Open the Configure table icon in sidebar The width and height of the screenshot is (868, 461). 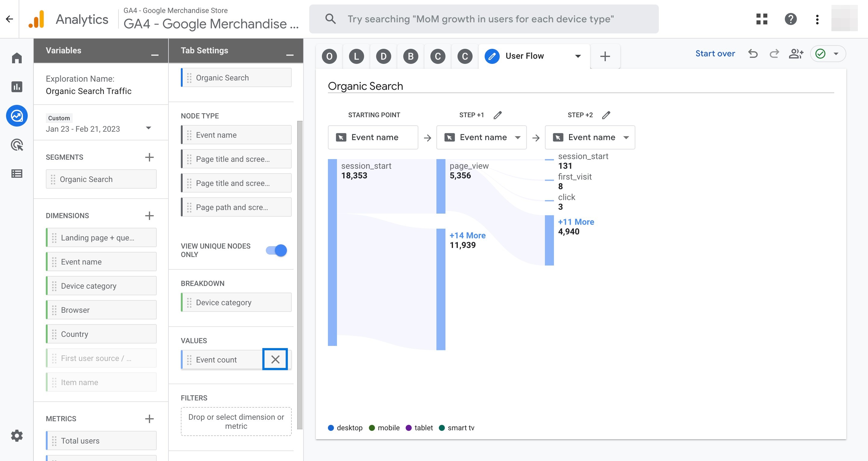(17, 174)
